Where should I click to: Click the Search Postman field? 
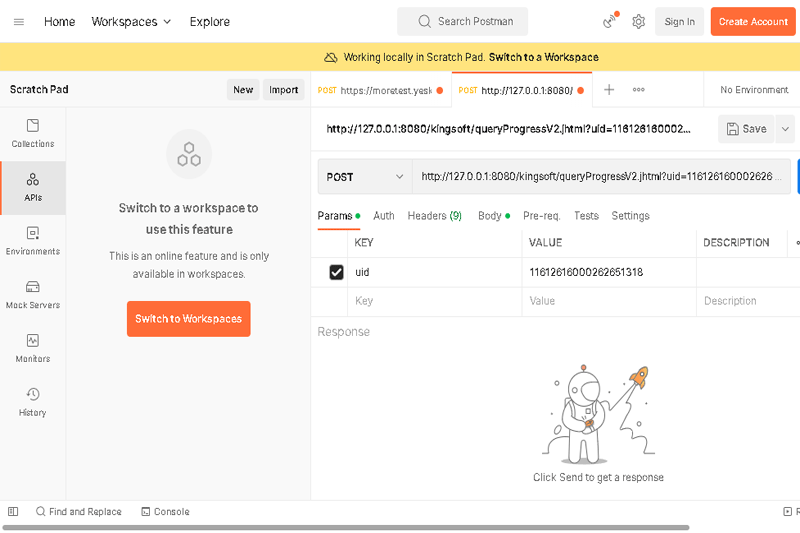[462, 22]
